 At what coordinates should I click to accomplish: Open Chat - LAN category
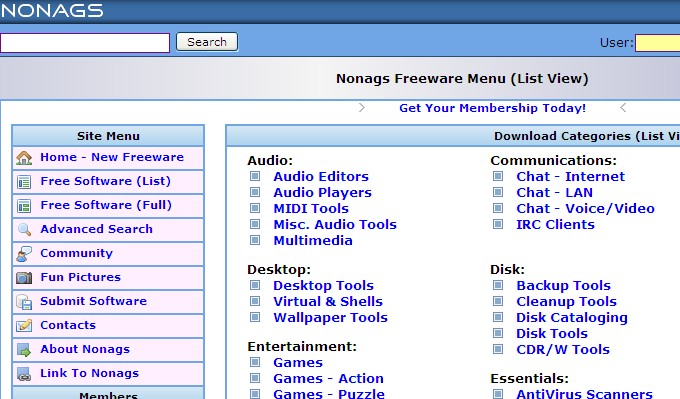[554, 193]
